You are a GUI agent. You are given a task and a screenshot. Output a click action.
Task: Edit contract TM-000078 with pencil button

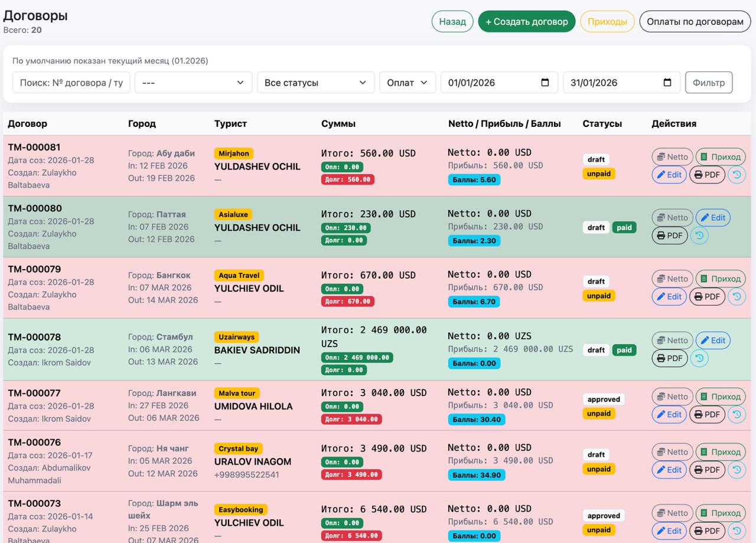click(713, 341)
